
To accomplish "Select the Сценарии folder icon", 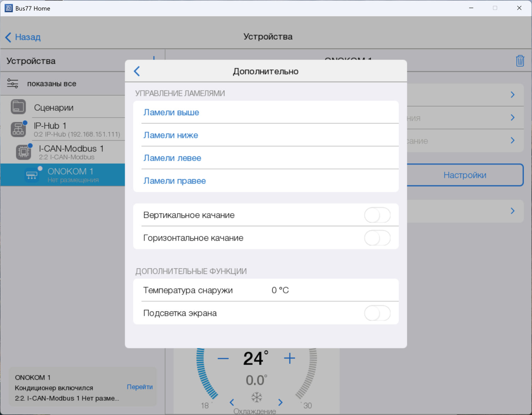I will pos(18,107).
